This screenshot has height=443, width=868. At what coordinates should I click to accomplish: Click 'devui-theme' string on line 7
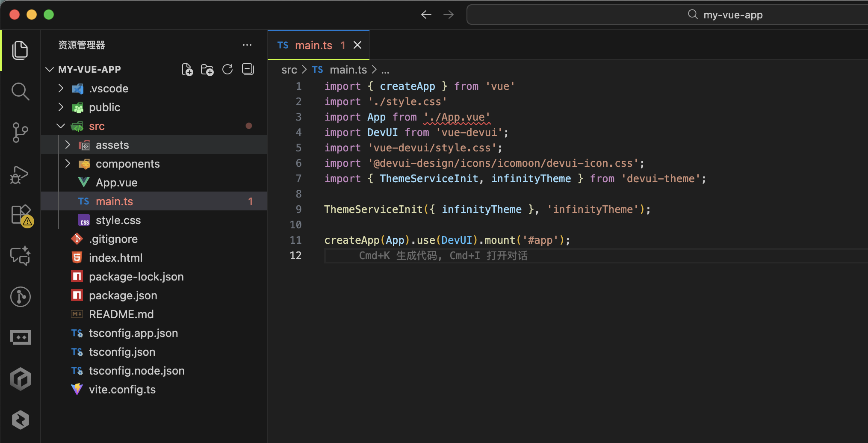pos(661,178)
